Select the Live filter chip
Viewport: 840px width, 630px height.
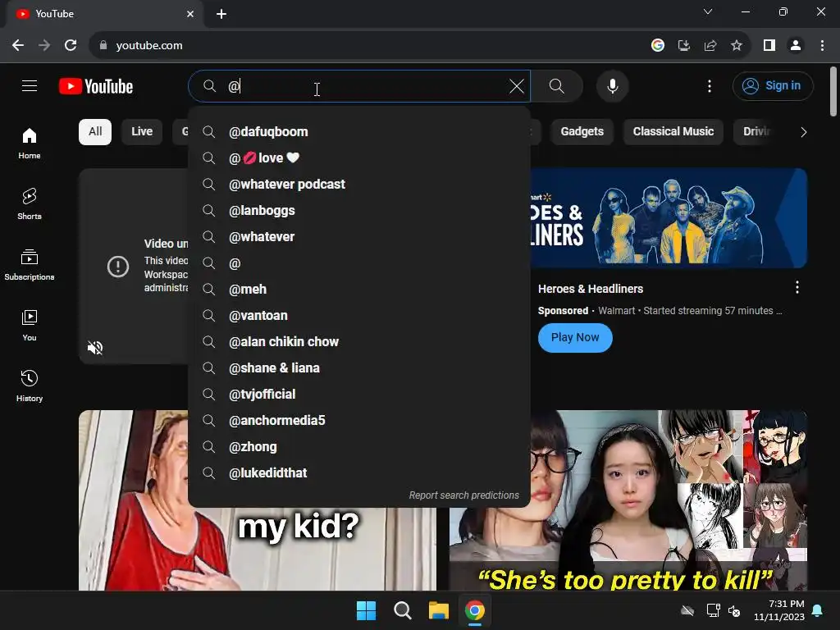point(142,132)
